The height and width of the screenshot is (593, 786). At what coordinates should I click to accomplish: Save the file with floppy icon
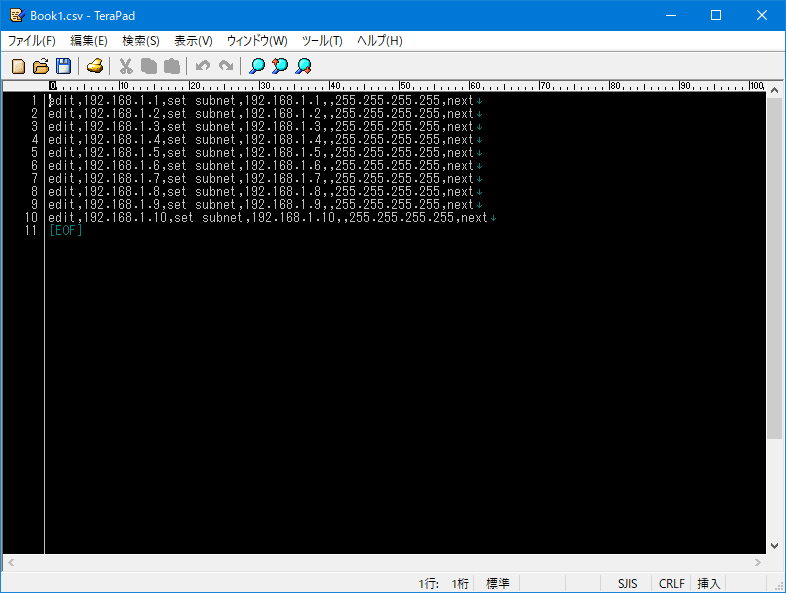[x=63, y=67]
